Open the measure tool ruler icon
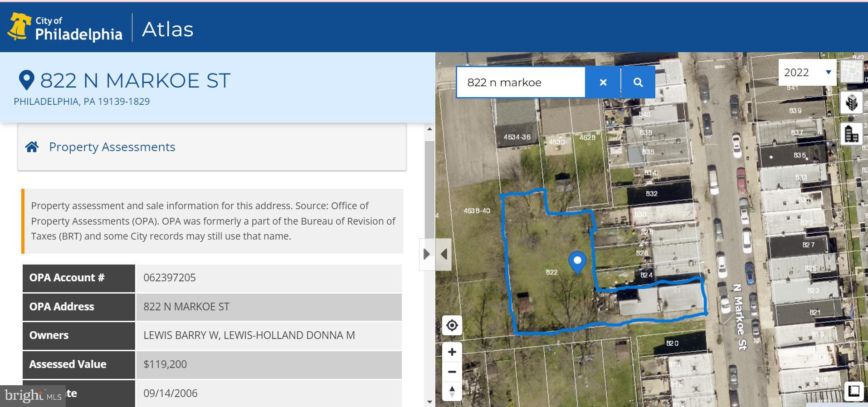Viewport: 868px width, 407px height. tap(854, 391)
